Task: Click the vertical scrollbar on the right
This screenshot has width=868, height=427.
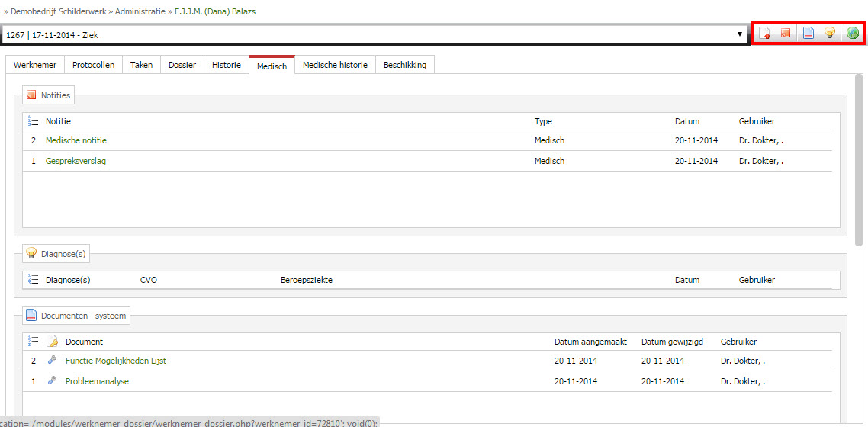Action: point(859,159)
